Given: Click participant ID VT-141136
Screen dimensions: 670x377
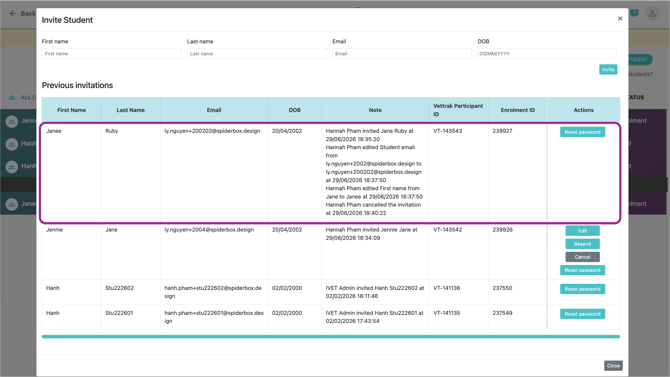Looking at the screenshot, I should coord(447,288).
